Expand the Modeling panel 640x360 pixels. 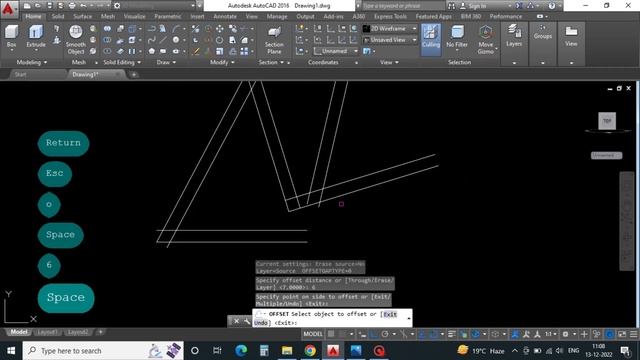coord(32,62)
